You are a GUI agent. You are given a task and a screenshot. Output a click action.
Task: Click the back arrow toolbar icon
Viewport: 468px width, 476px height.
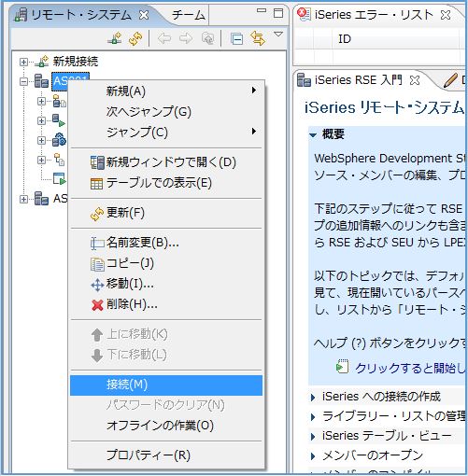click(x=164, y=39)
